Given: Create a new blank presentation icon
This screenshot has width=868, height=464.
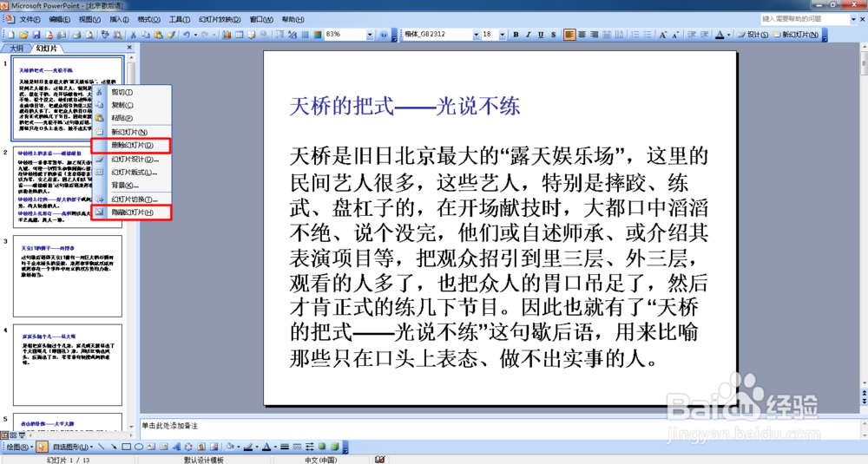Looking at the screenshot, I should [x=11, y=35].
